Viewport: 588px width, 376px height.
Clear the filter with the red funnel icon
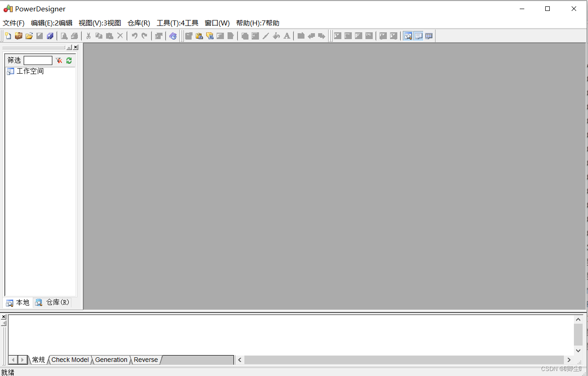point(59,60)
